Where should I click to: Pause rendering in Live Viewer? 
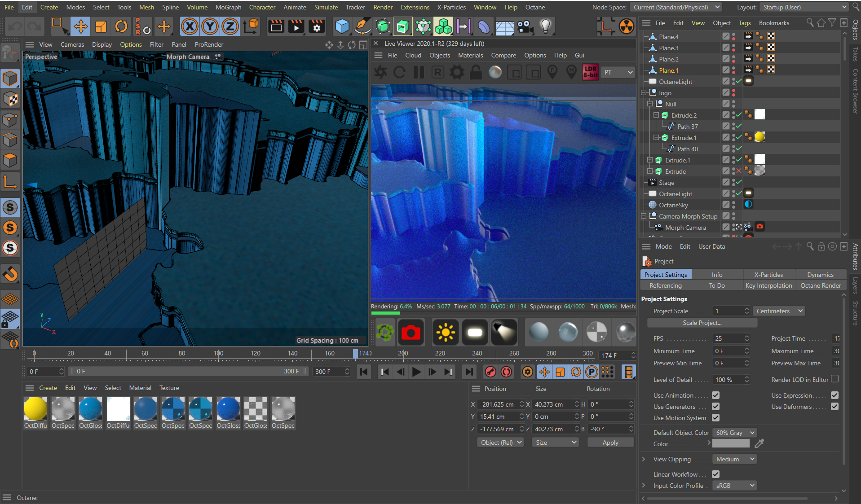point(419,72)
